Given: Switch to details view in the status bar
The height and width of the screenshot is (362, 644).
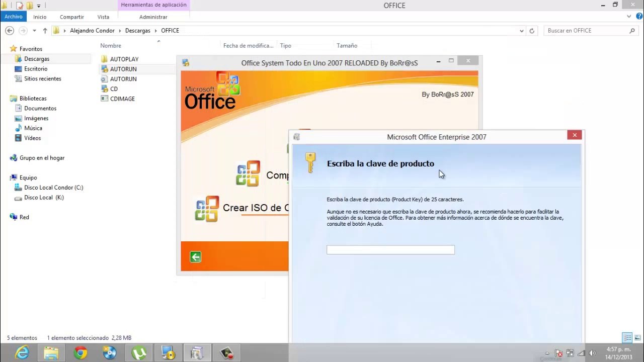Looking at the screenshot, I should tap(627, 338).
